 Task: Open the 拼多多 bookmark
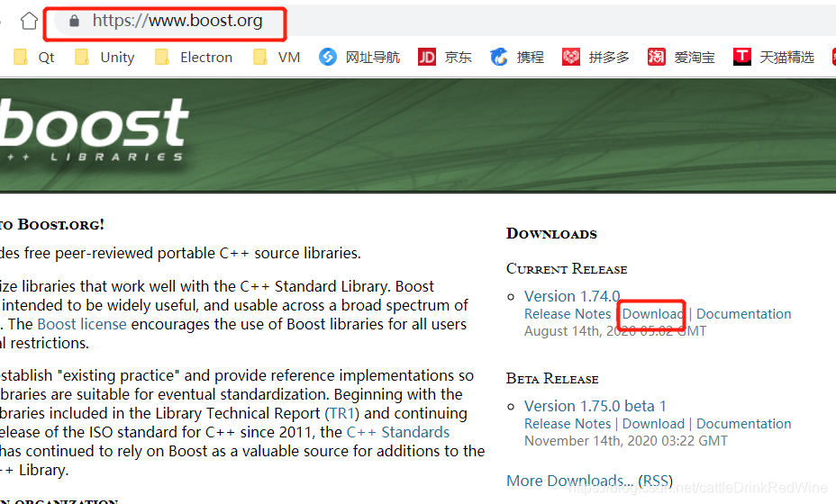595,57
